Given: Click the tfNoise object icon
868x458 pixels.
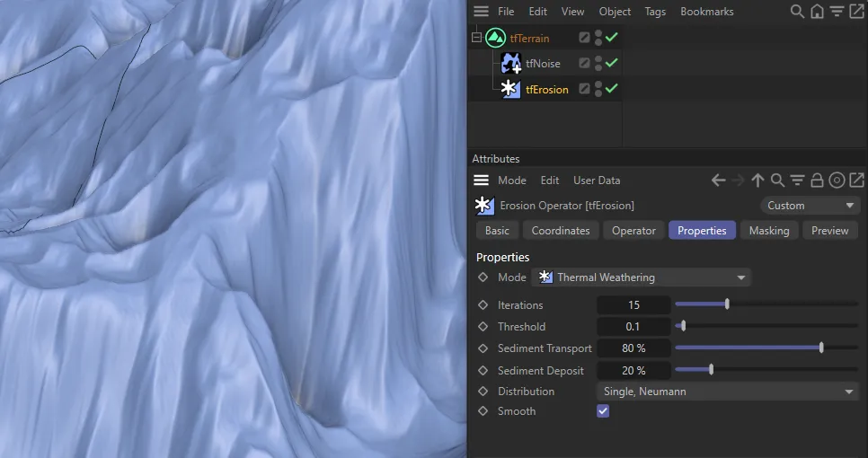Looking at the screenshot, I should pyautogui.click(x=511, y=63).
